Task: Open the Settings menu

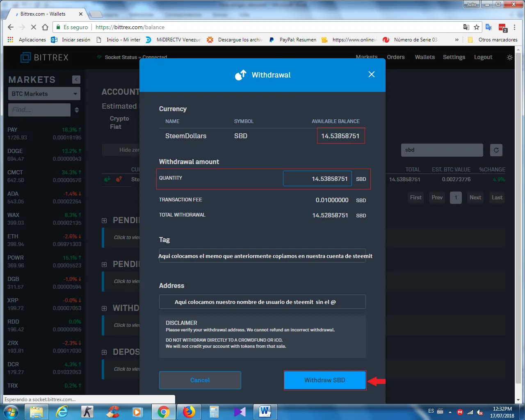Action: tap(454, 57)
